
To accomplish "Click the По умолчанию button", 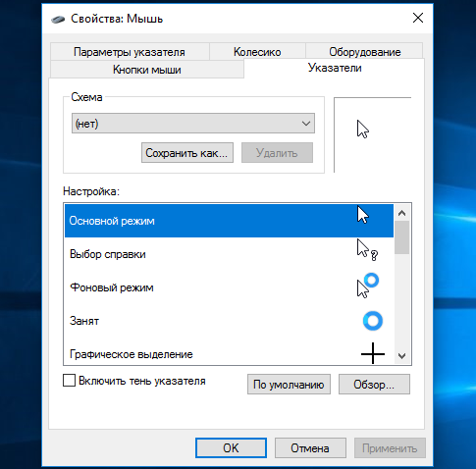I will (289, 385).
